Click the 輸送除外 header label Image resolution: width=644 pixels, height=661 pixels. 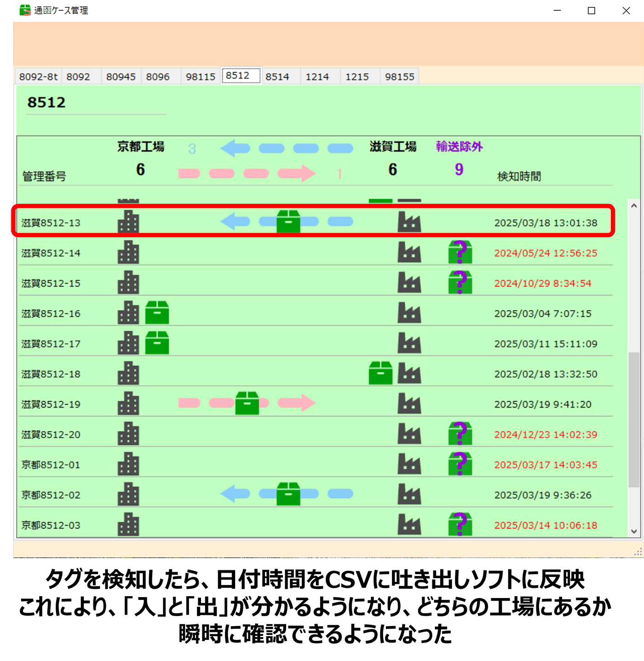point(459,147)
